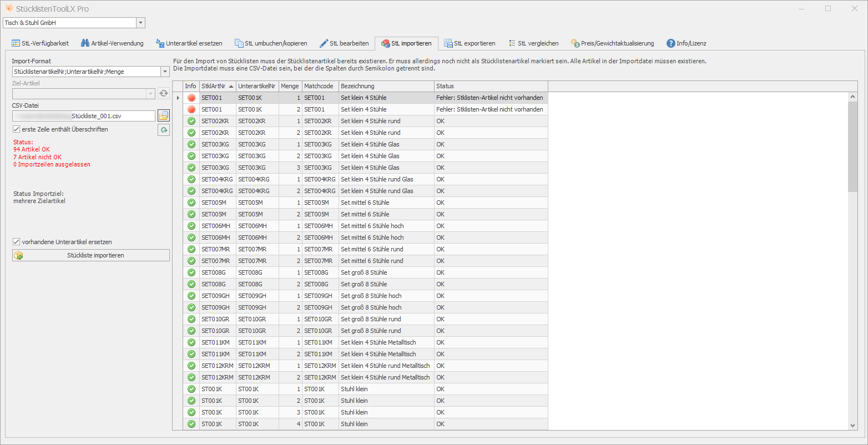The image size is (868, 445).
Task: Click the CSV-Datei path input field
Action: point(84,116)
